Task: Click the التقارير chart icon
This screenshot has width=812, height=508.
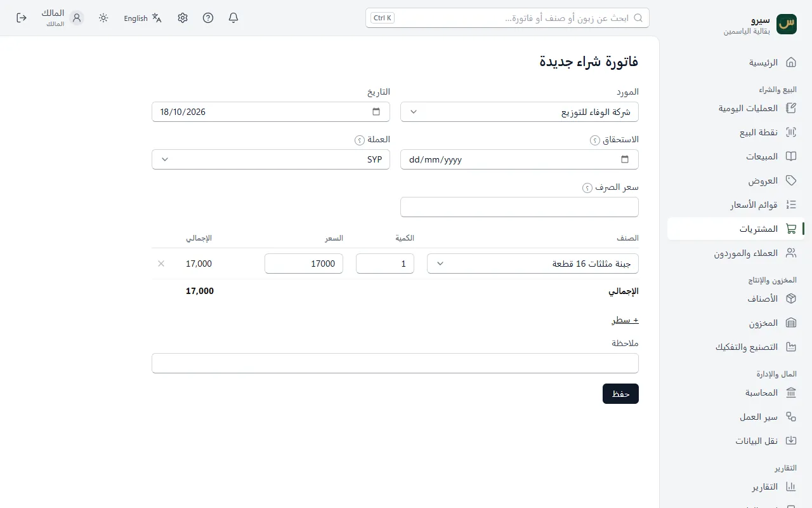Action: (x=791, y=486)
